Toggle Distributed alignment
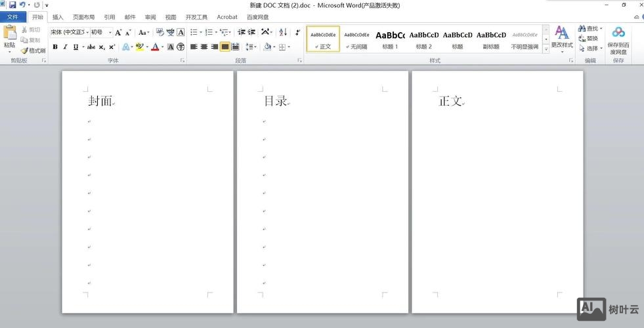Image resolution: width=644 pixels, height=328 pixels. pos(235,47)
